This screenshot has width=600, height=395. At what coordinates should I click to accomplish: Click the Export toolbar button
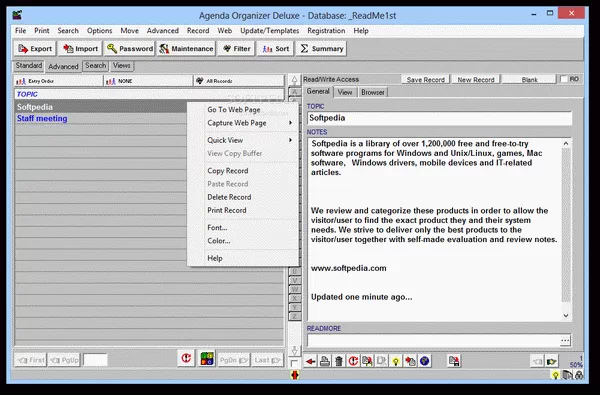click(x=35, y=49)
